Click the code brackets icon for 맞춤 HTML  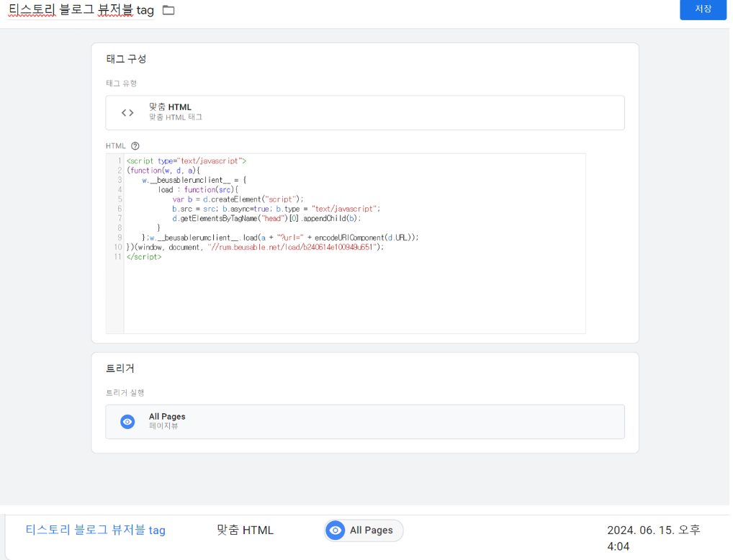point(127,113)
